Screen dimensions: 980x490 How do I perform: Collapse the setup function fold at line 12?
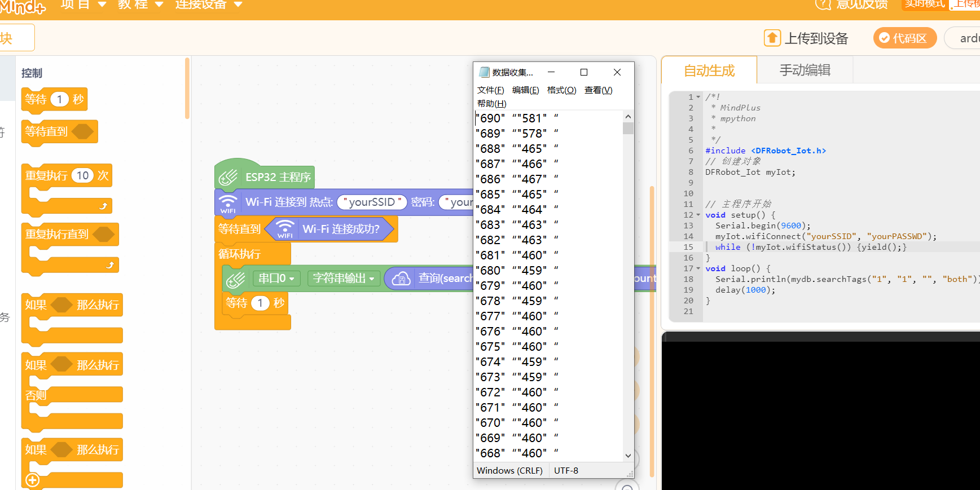[698, 215]
